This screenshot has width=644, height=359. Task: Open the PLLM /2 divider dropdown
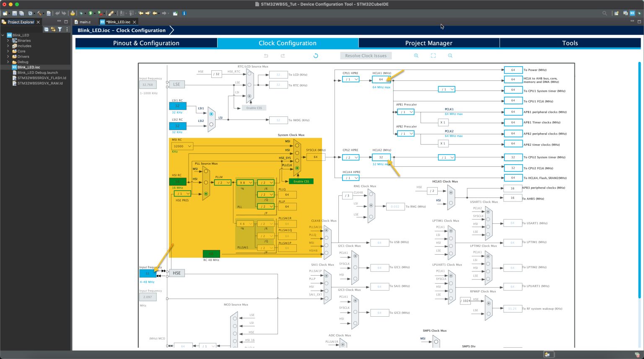point(223,183)
